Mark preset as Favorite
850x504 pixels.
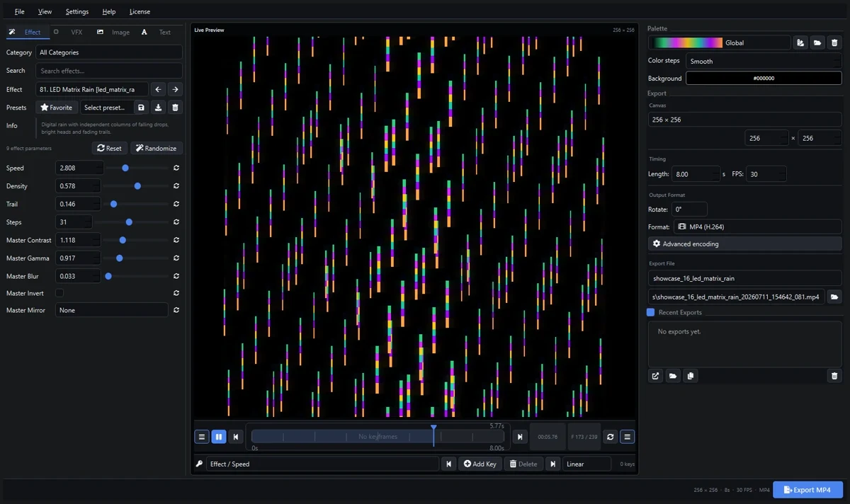tap(57, 108)
